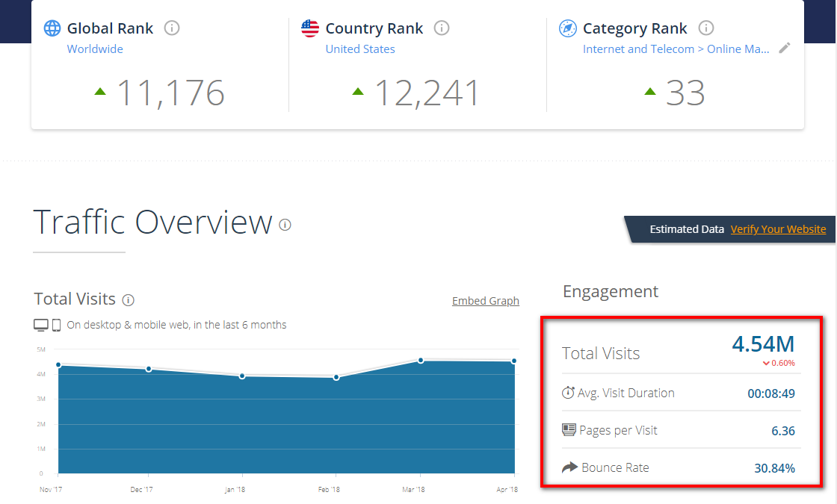Viewport: 837px width, 504px height.
Task: Show the Country Rank info tooltip
Action: point(442,28)
